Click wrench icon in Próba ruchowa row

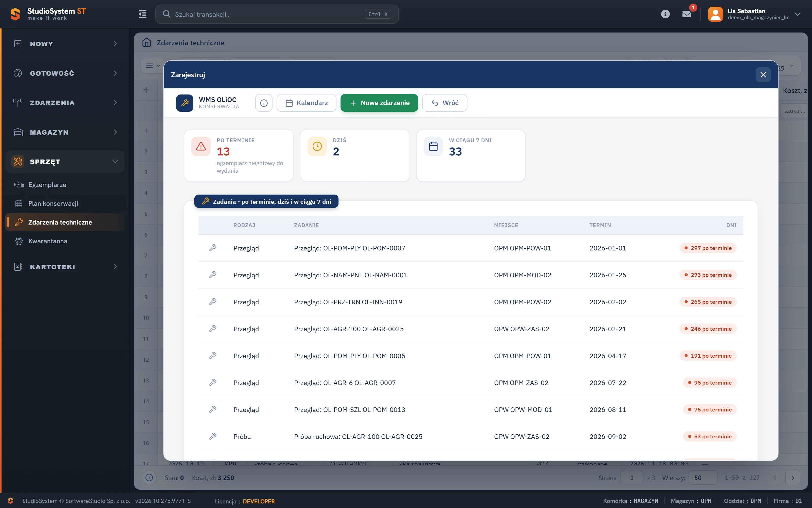point(213,436)
